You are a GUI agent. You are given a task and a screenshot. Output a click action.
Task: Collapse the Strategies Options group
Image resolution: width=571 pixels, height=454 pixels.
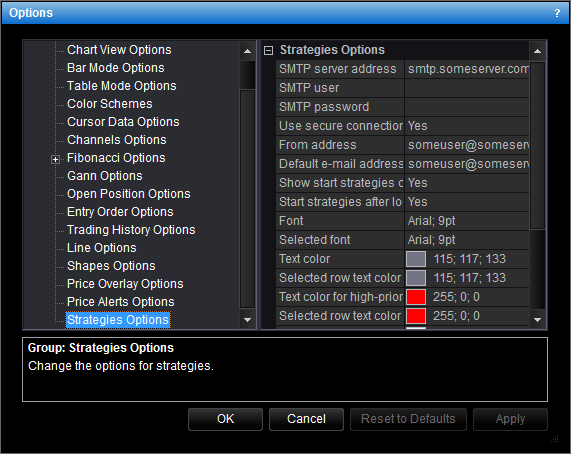[x=268, y=50]
